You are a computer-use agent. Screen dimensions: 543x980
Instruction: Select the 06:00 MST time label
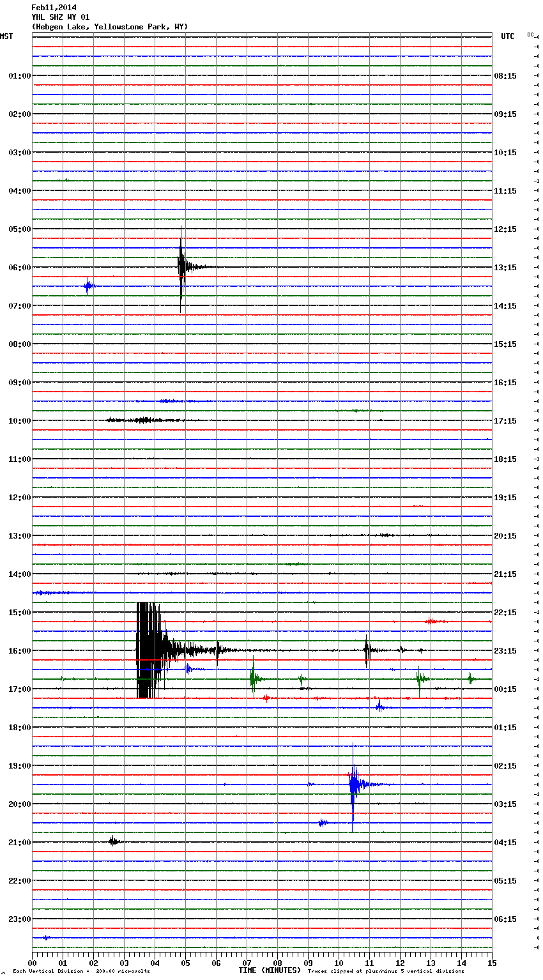(x=19, y=268)
